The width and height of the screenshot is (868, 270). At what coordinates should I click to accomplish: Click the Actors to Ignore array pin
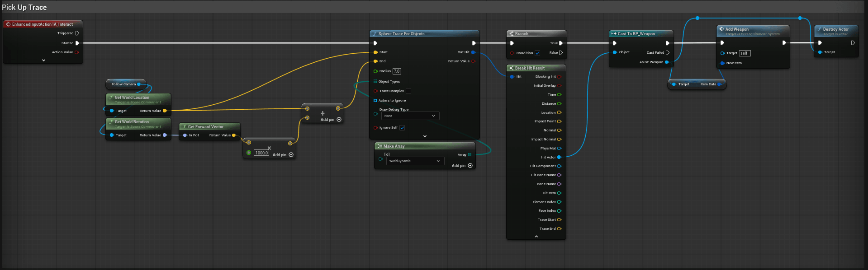pyautogui.click(x=375, y=101)
